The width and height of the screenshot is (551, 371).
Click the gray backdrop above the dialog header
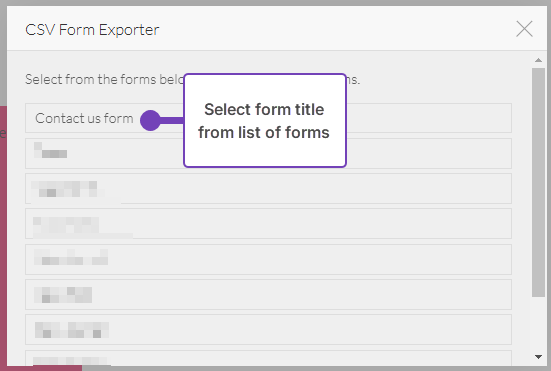pyautogui.click(x=276, y=2)
